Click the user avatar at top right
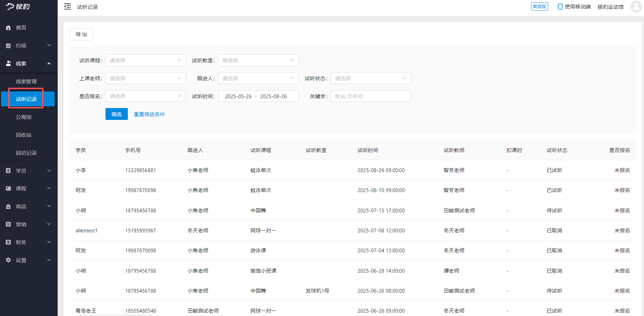Screen dimensions: 644x316 click(636, 6)
